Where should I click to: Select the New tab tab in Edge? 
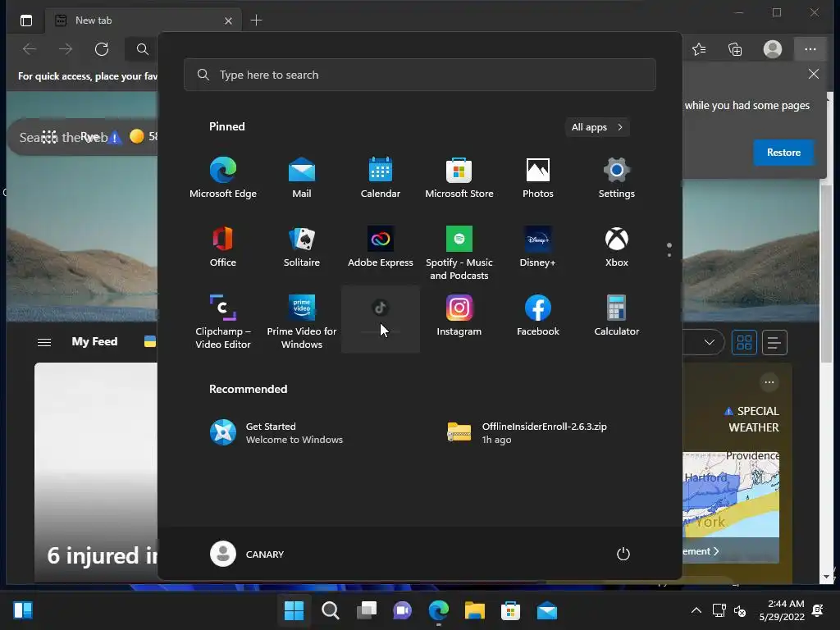tap(144, 21)
